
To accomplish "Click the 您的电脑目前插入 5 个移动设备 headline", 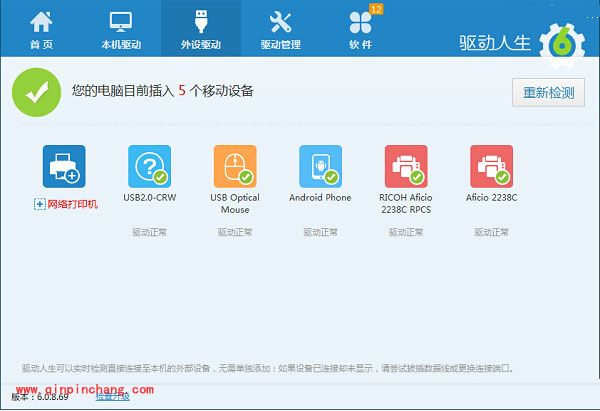I will 163,91.
